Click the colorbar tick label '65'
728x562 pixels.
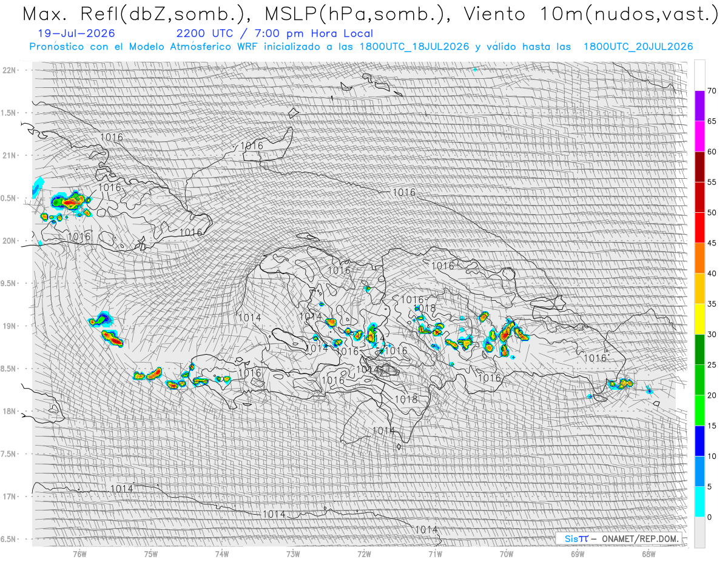click(x=712, y=121)
